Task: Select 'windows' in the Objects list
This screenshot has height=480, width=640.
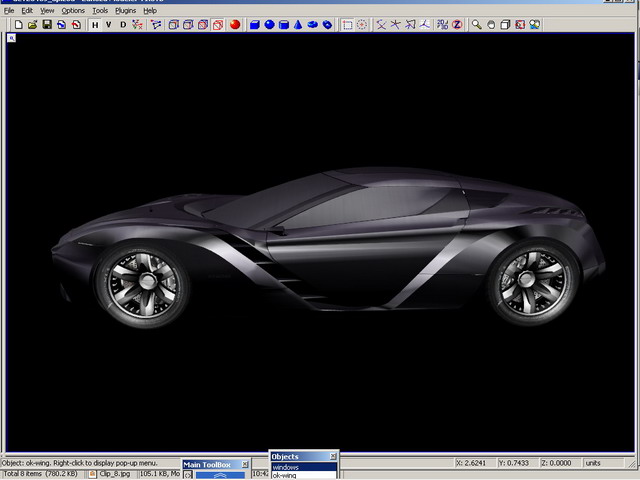Action: (x=286, y=467)
